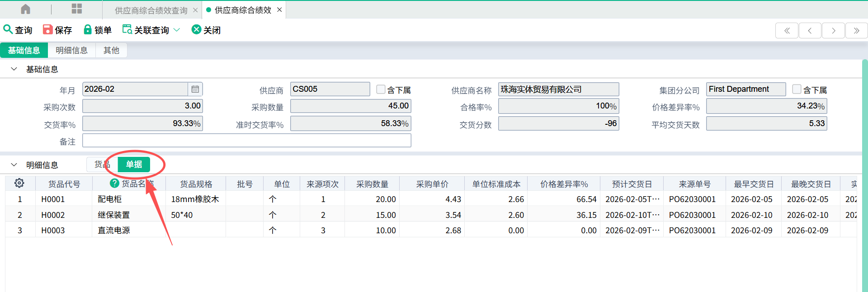Screen dimensions: 868x292
Task: Open the 年月 calendar picker icon
Action: click(195, 89)
